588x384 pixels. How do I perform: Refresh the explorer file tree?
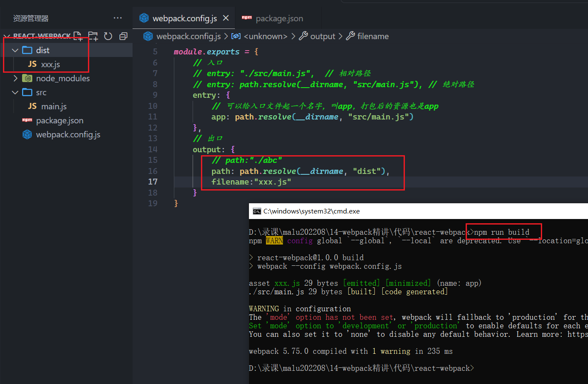[108, 36]
